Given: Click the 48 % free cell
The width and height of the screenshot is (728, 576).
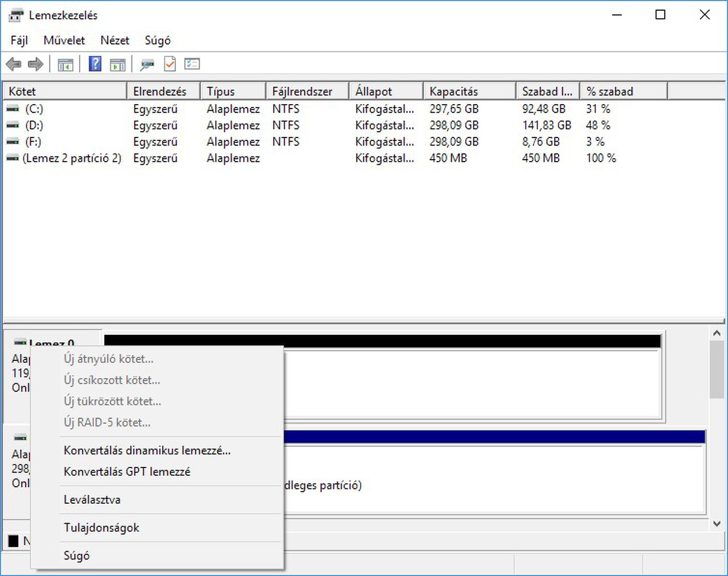Looking at the screenshot, I should click(x=598, y=125).
